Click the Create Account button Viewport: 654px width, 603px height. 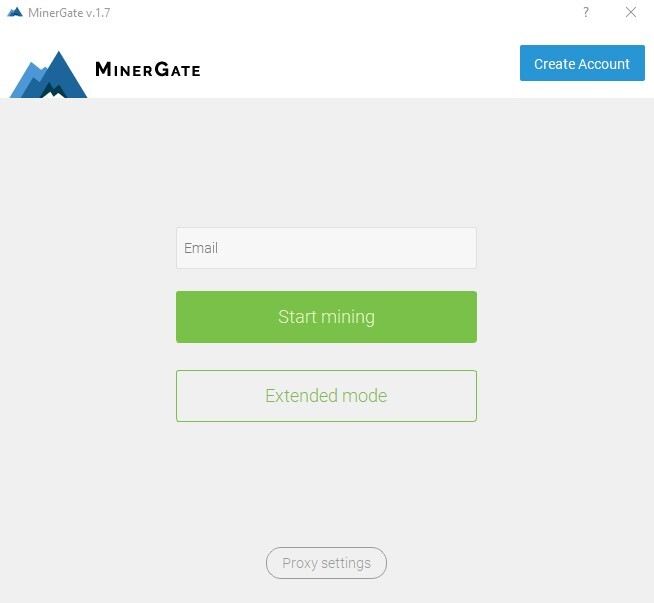pos(582,63)
